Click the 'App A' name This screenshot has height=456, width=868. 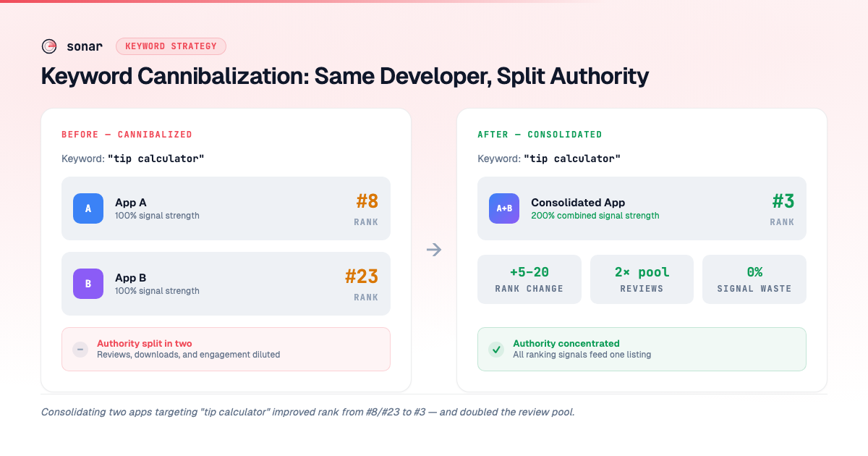click(131, 203)
